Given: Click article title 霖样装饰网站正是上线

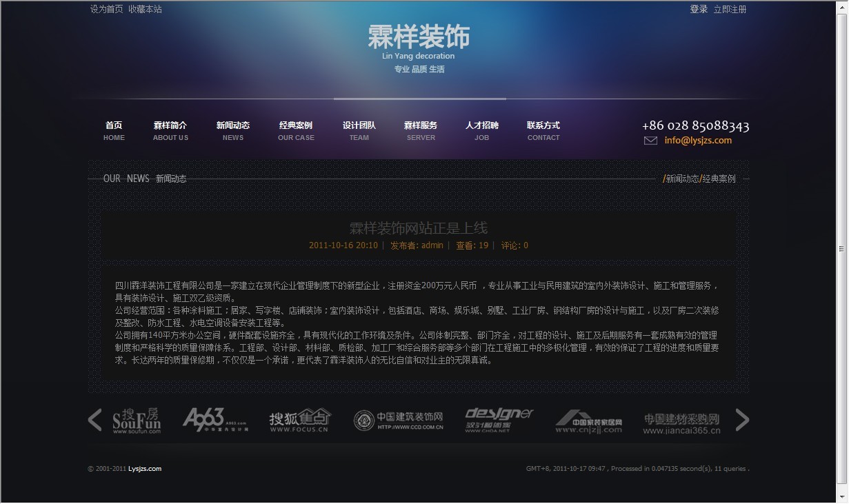Looking at the screenshot, I should point(419,228).
